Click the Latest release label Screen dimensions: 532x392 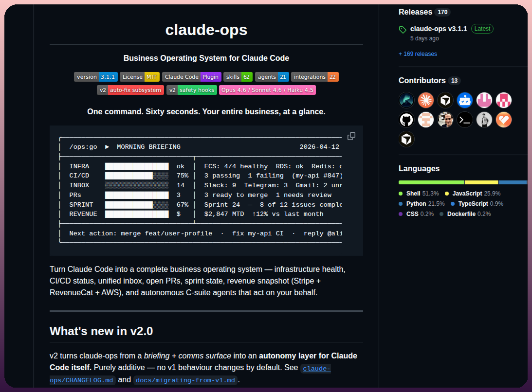(482, 29)
